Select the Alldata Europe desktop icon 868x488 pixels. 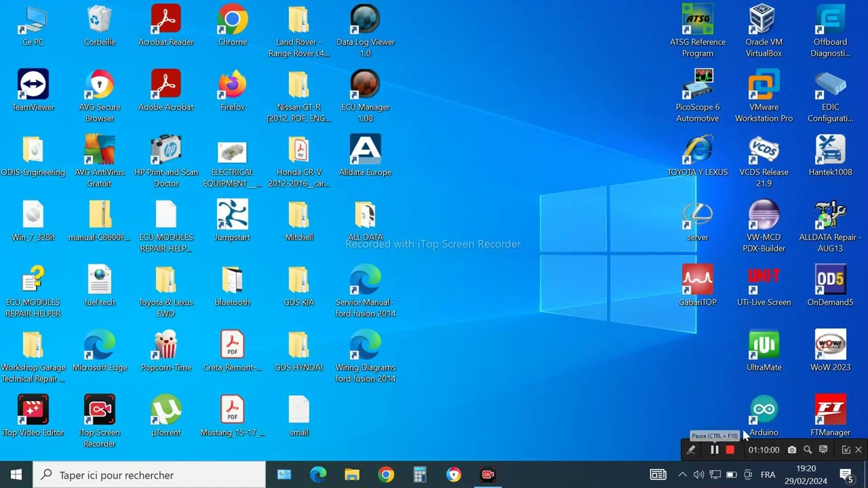click(366, 156)
